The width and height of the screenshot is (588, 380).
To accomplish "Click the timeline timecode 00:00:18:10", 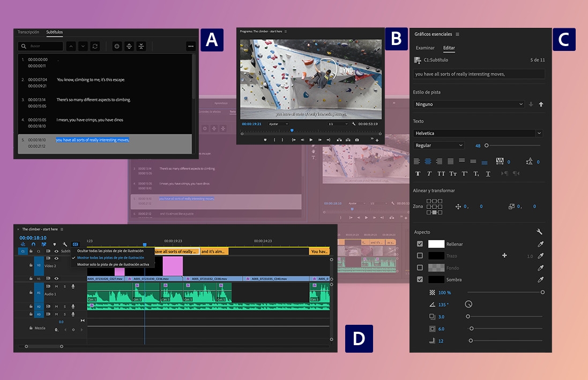I will point(33,238).
